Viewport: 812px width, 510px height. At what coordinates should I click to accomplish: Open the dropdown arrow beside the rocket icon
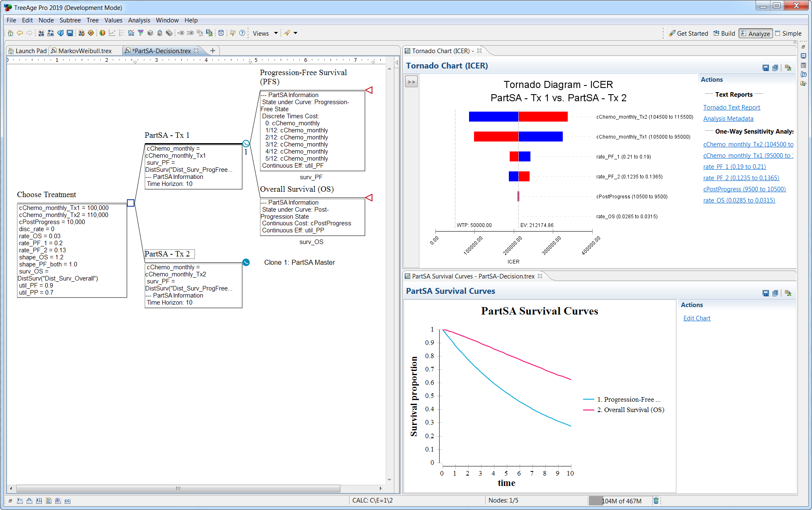[296, 34]
